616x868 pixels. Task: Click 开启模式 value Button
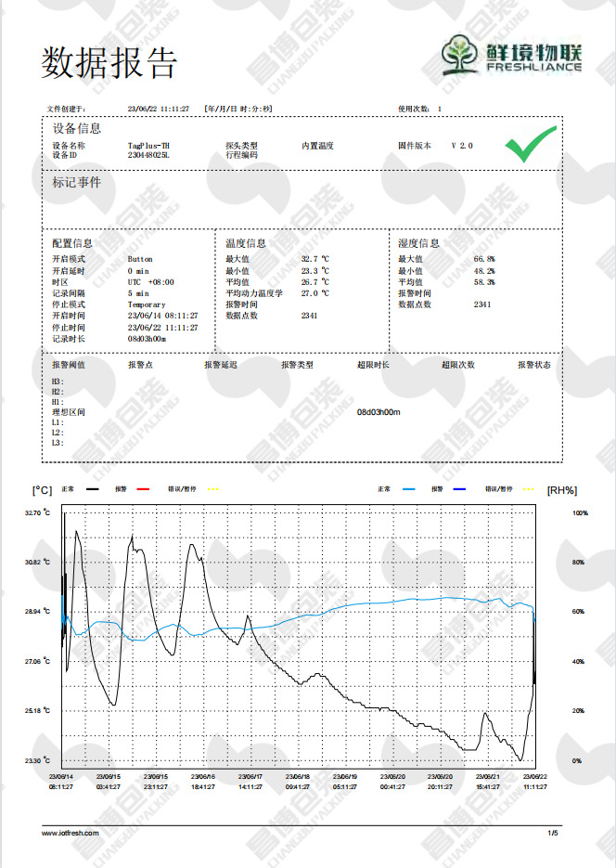140,259
